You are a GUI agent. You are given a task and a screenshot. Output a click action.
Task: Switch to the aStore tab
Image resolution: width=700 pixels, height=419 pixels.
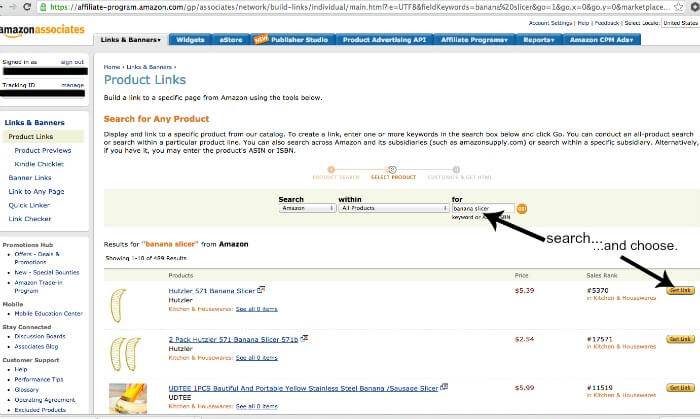231,40
